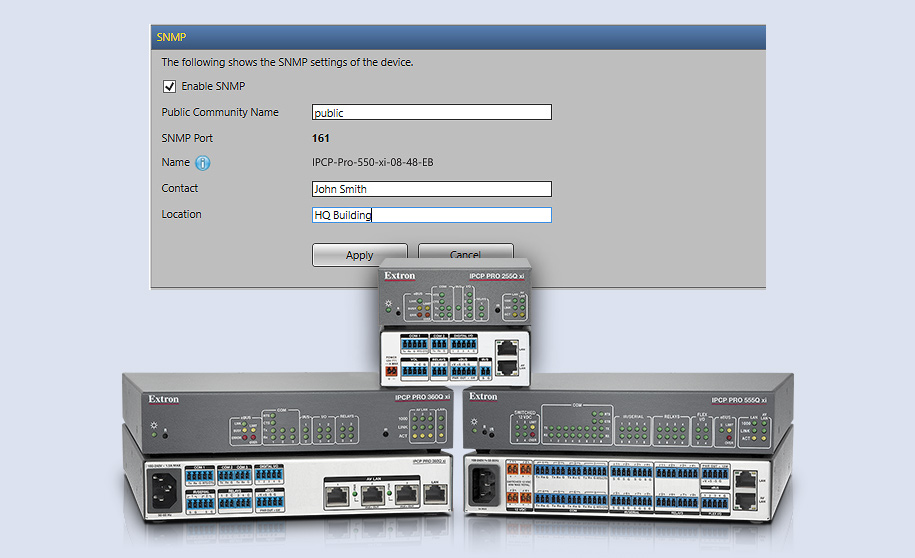Click the Public Community Name label
This screenshot has height=558, width=915.
click(220, 112)
